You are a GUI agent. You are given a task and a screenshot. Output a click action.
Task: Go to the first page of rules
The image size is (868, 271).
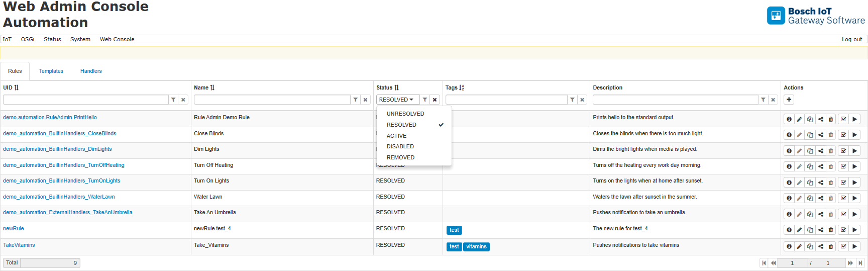764,263
